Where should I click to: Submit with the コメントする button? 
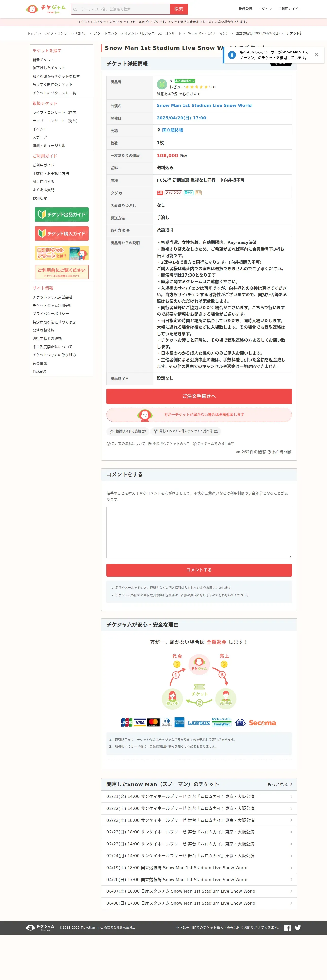point(199,570)
